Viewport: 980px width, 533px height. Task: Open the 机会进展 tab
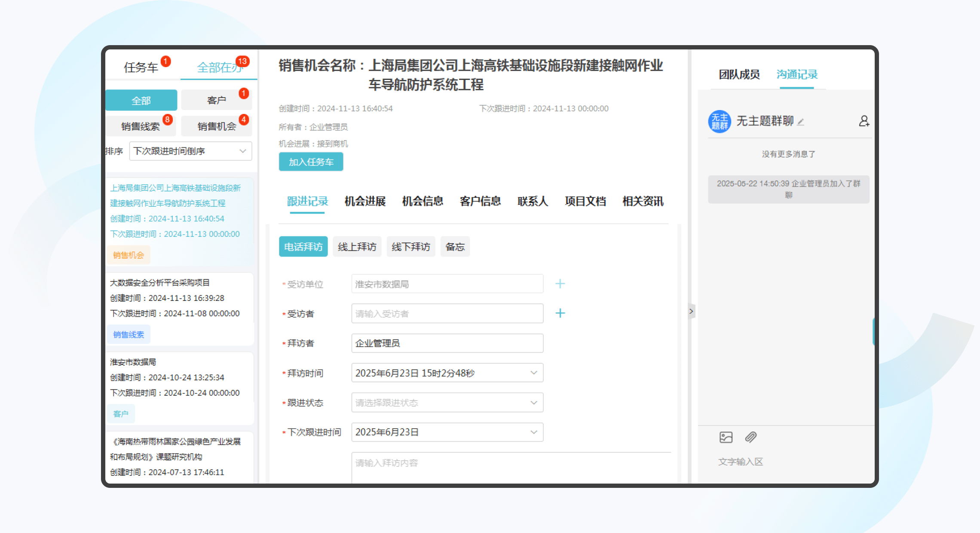[365, 201]
